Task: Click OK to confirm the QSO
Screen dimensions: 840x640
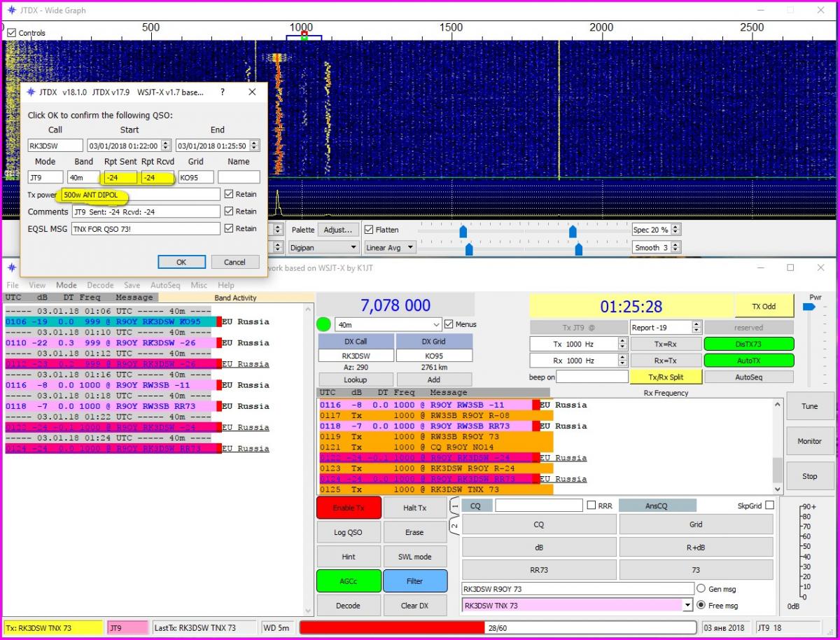Action: [x=181, y=262]
